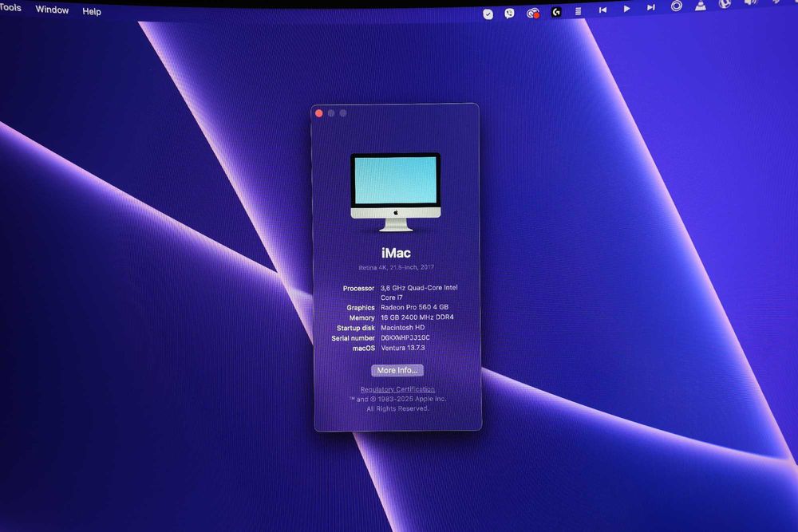The height and width of the screenshot is (532, 798).
Task: Click the 'macOS' label
Action: click(363, 349)
